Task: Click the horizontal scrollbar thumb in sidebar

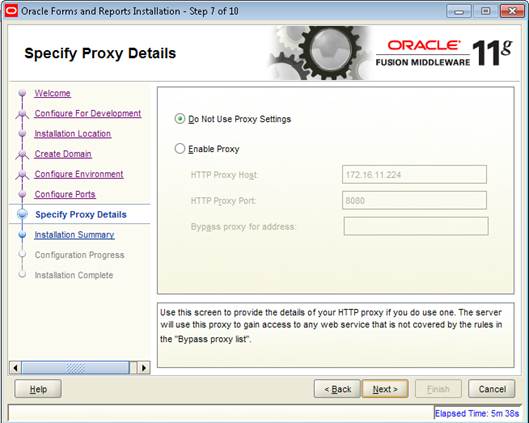Action: (x=75, y=367)
